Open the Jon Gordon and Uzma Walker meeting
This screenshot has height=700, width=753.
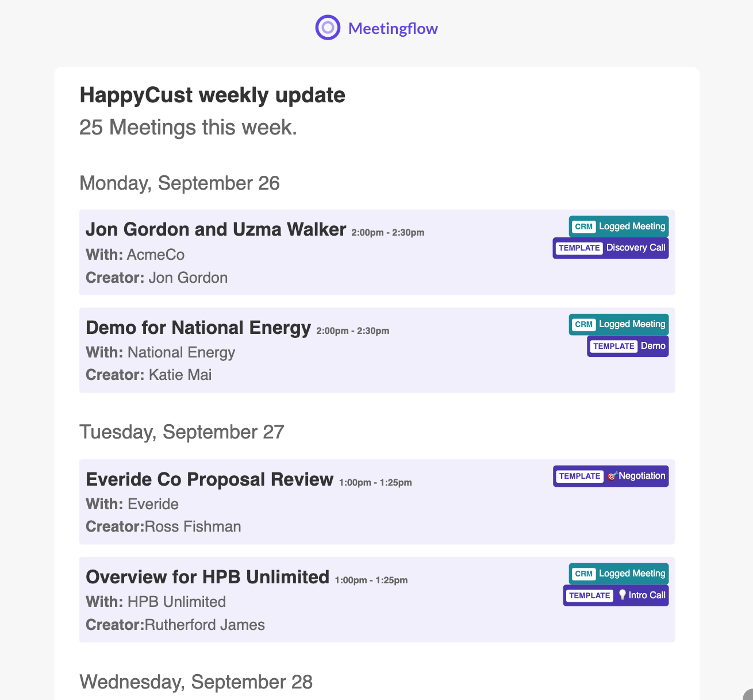tap(216, 229)
